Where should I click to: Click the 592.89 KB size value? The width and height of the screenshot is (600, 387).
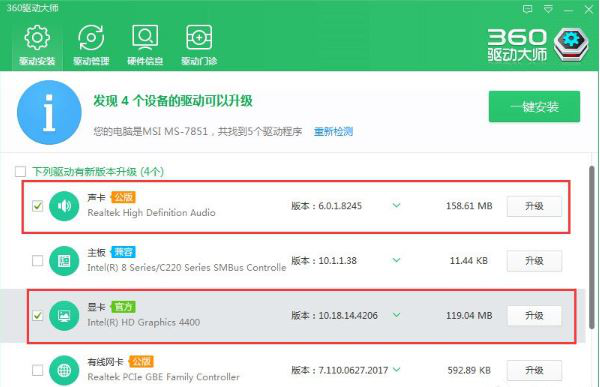pyautogui.click(x=469, y=370)
